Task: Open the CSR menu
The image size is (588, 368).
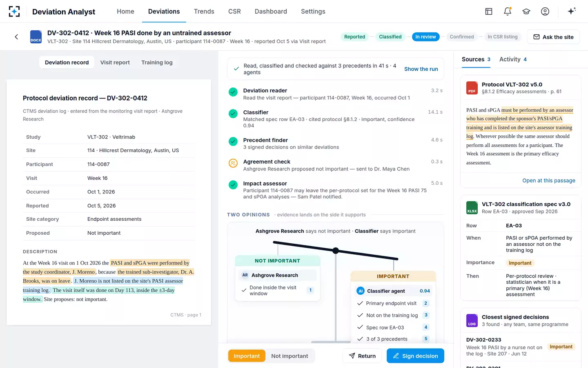Action: tap(234, 11)
